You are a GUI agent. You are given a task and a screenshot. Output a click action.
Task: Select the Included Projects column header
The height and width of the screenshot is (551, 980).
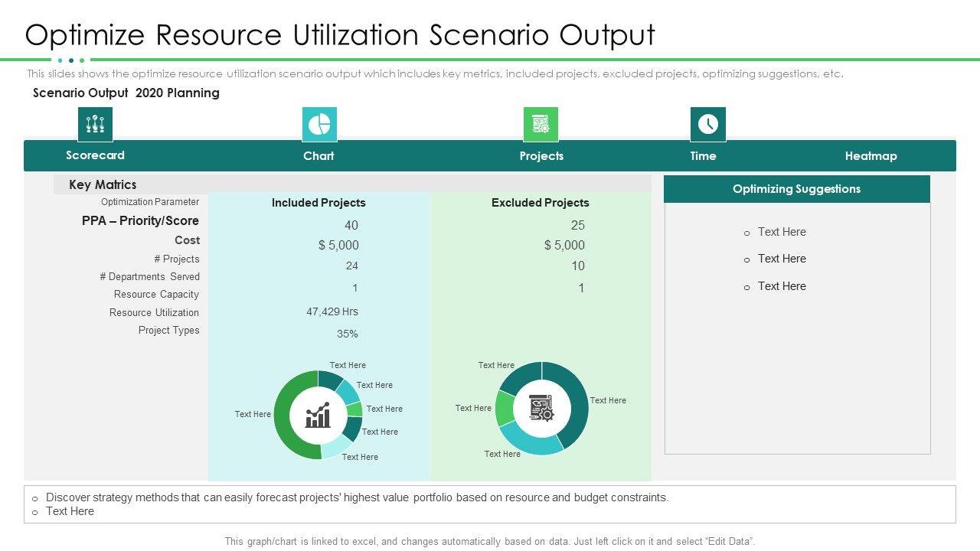tap(318, 203)
